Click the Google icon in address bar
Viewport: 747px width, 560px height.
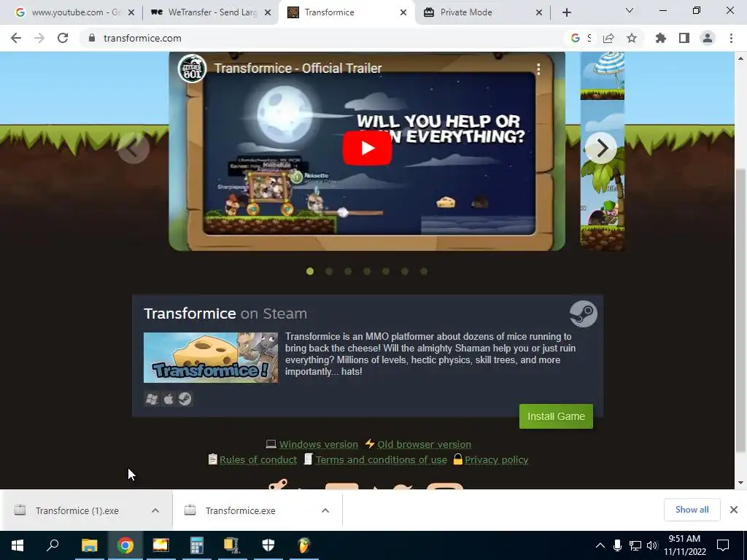coord(576,38)
